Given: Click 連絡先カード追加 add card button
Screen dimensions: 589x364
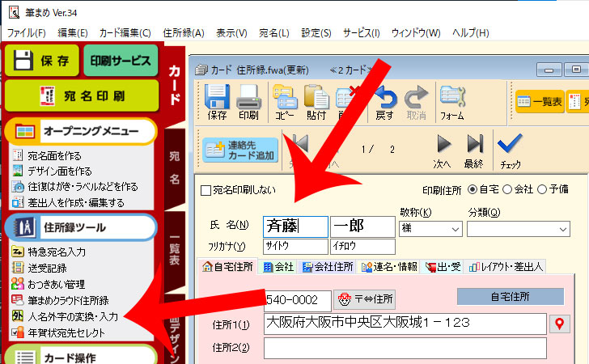Looking at the screenshot, I should (x=240, y=150).
